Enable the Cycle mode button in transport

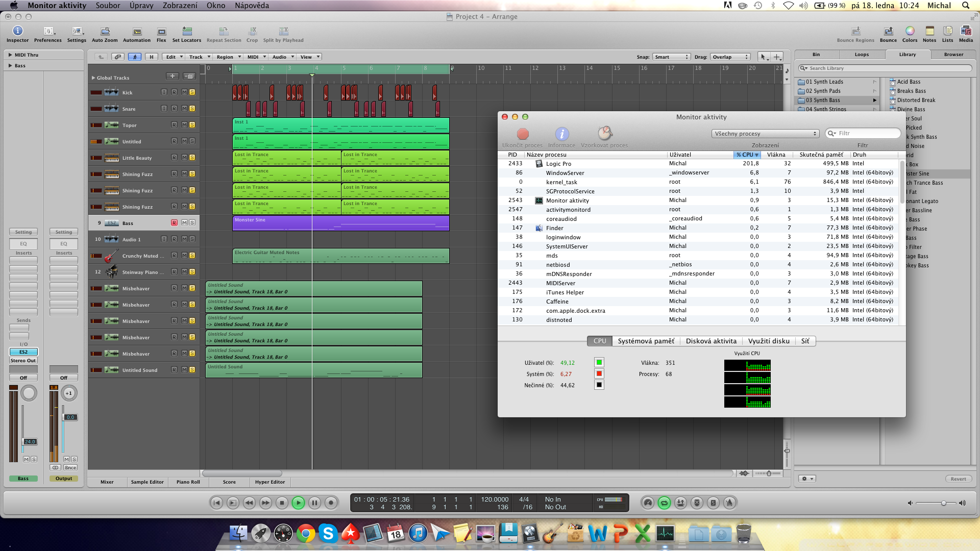click(664, 503)
